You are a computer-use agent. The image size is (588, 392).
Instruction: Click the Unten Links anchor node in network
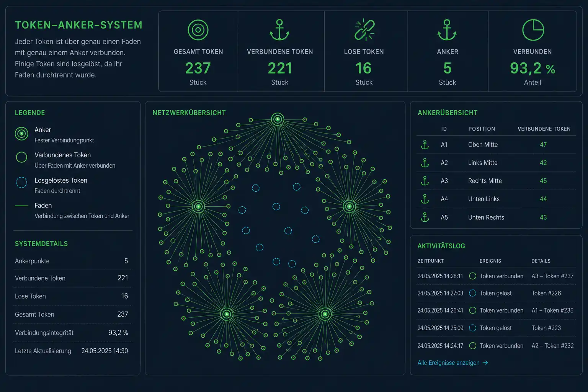point(227,314)
